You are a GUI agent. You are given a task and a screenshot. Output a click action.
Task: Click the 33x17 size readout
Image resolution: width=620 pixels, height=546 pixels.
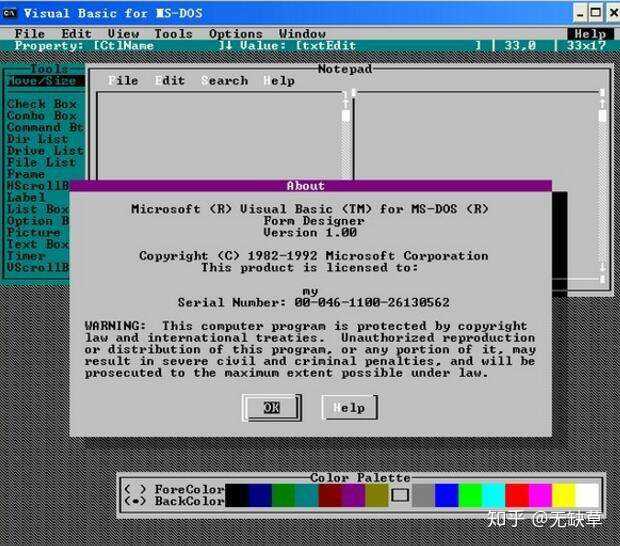pos(586,45)
